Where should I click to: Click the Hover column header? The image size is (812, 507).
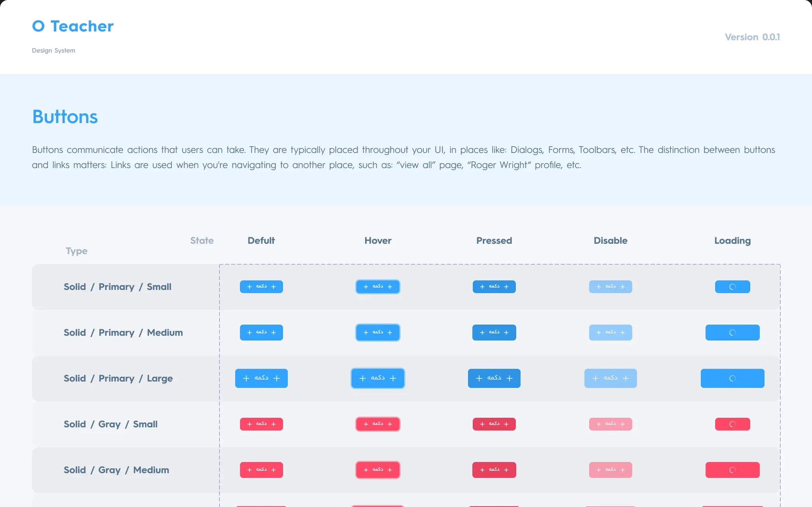(x=378, y=241)
